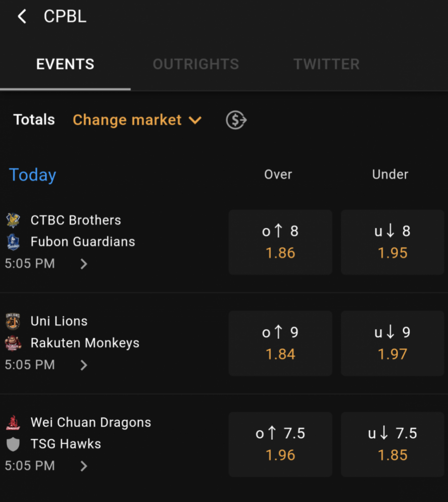Tap the Rakuten Monkeys team logo
The width and height of the screenshot is (448, 502).
13,343
